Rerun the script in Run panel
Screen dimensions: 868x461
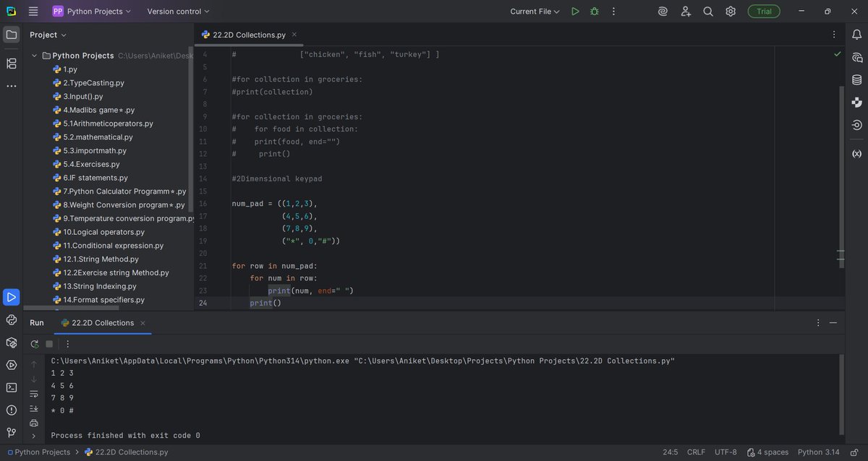click(34, 344)
